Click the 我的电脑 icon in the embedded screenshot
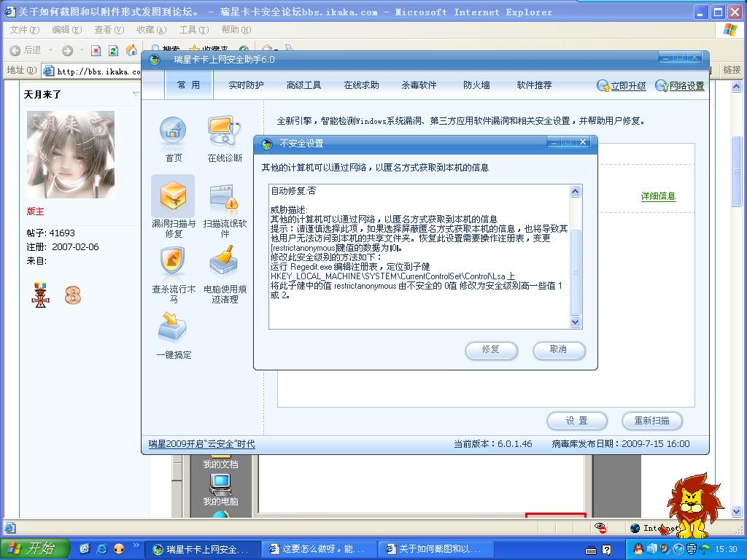Viewport: 747px width, 560px height. pyautogui.click(x=220, y=485)
